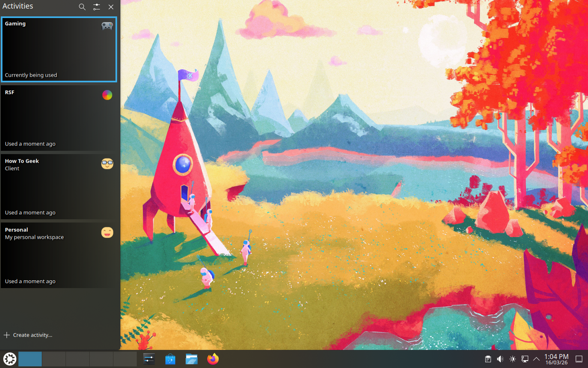
Task: Click the color wheel icon on RSF activity
Action: (x=107, y=95)
